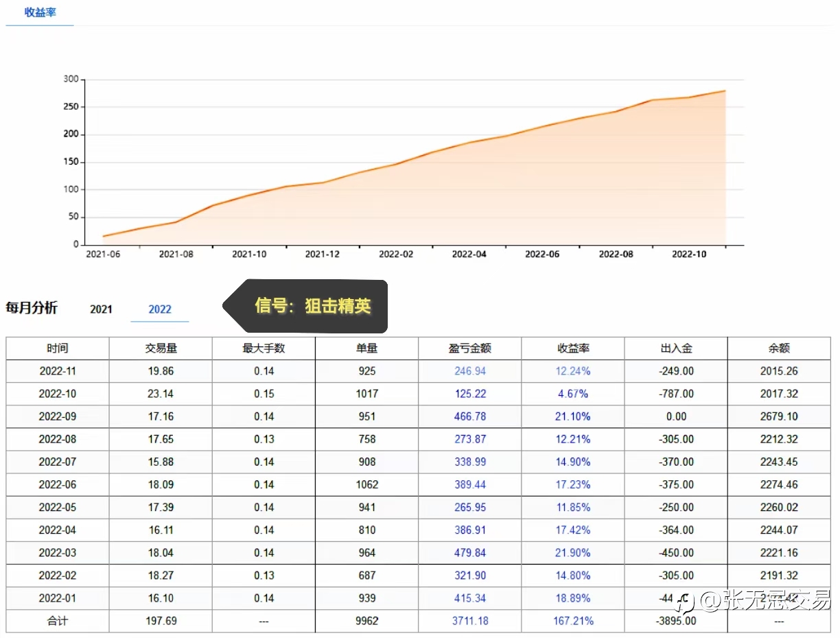Click trading volume 19.86 cell

[161, 371]
